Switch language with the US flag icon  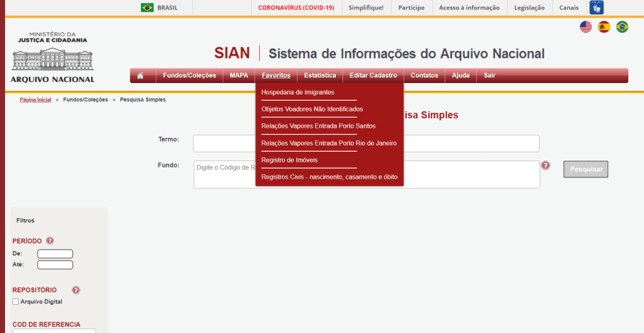(586, 26)
